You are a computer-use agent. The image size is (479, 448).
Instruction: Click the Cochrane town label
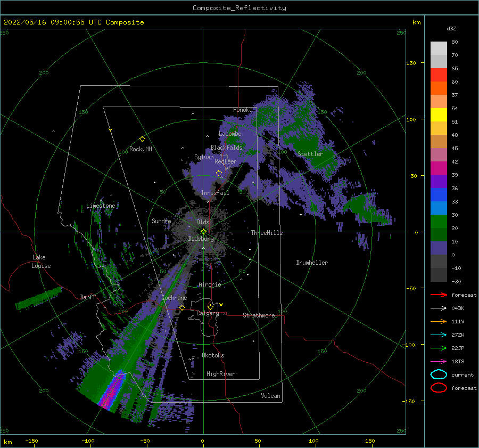(174, 298)
